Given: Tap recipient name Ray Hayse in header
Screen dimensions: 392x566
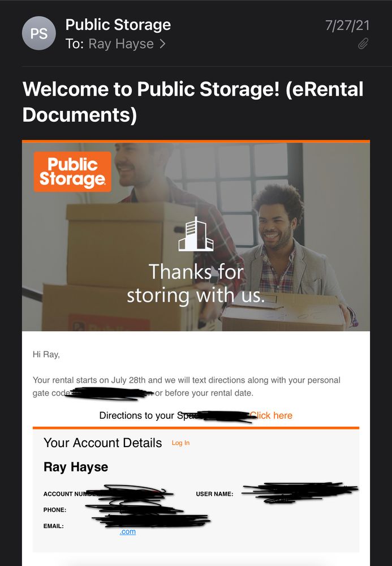Looking at the screenshot, I should [x=121, y=44].
